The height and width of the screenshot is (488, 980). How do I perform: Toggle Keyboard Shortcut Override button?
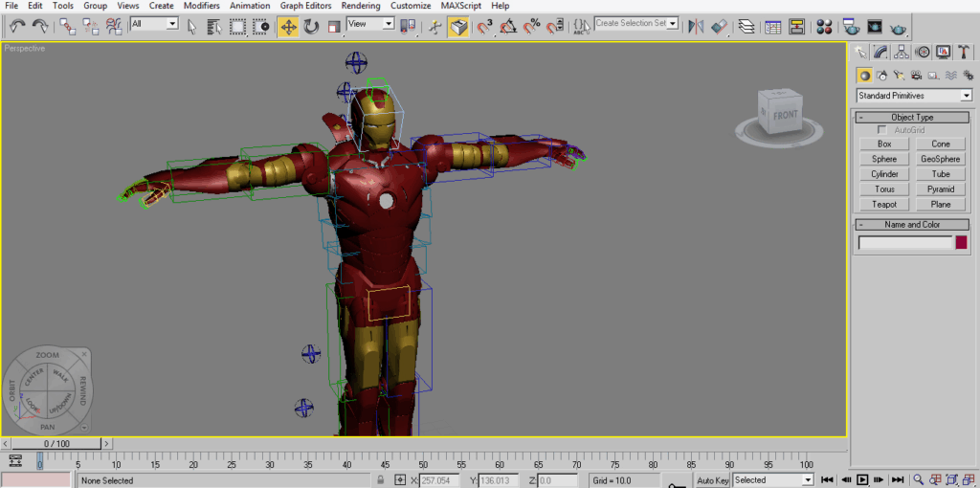point(458,26)
